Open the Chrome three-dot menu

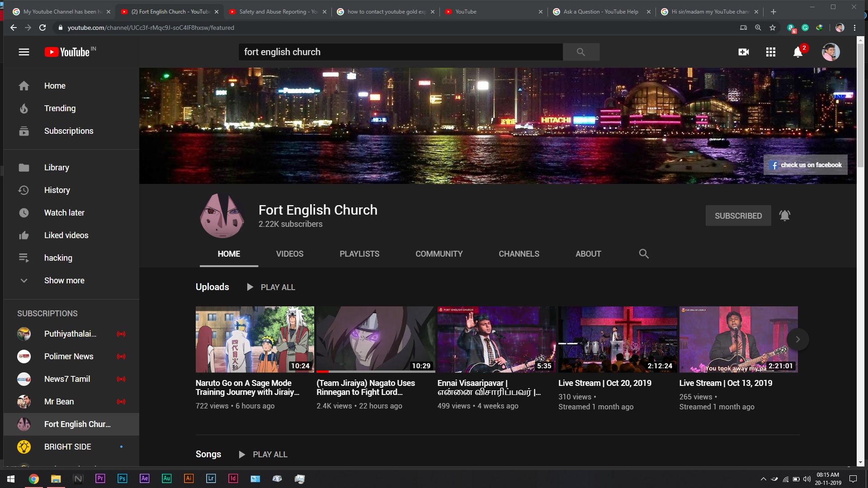[x=854, y=28]
